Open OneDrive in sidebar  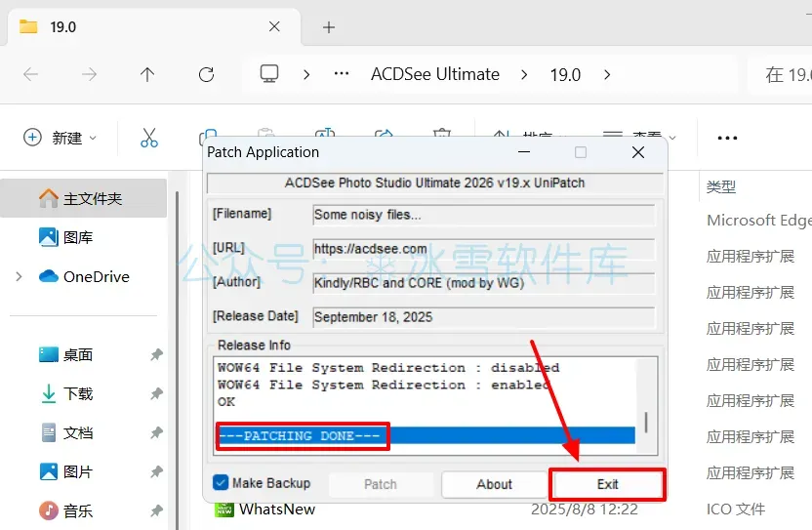[83, 276]
